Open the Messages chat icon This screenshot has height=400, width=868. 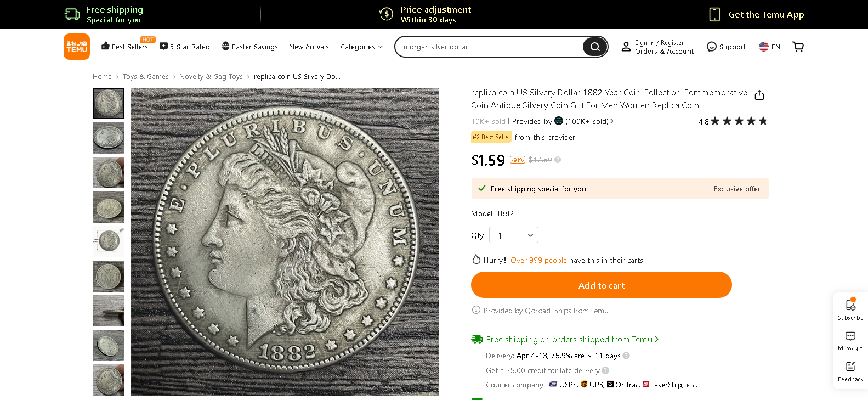click(x=850, y=336)
